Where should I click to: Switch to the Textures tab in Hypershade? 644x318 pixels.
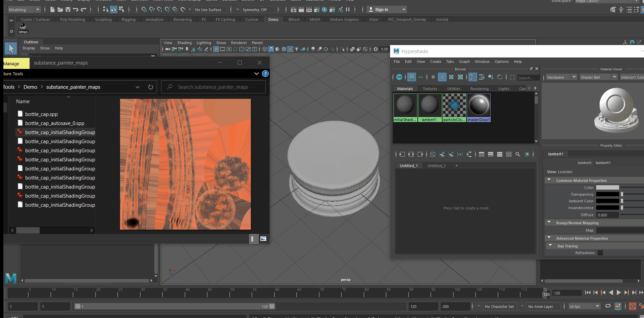tap(430, 89)
